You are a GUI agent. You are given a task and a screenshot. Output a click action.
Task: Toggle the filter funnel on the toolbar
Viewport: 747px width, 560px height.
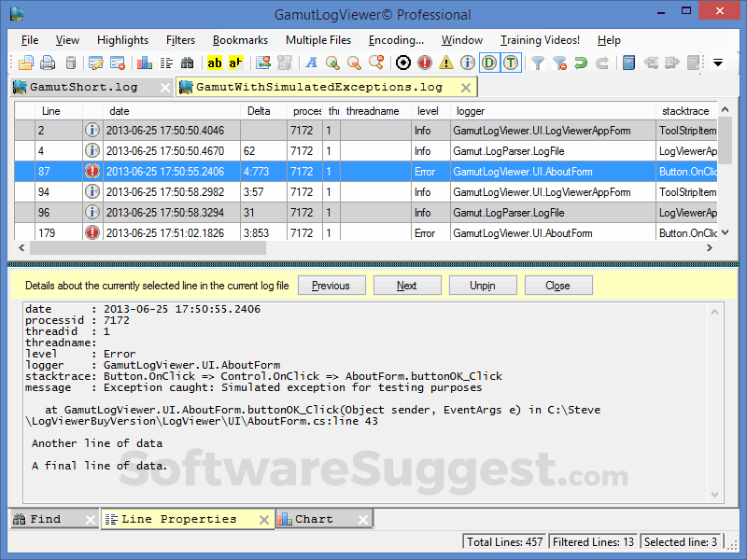click(540, 63)
